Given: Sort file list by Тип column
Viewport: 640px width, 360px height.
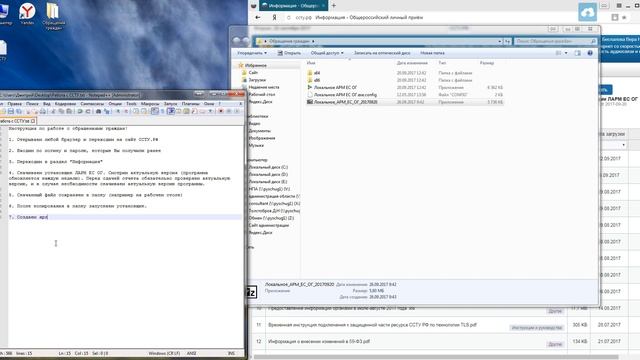Looking at the screenshot, I should click(442, 63).
